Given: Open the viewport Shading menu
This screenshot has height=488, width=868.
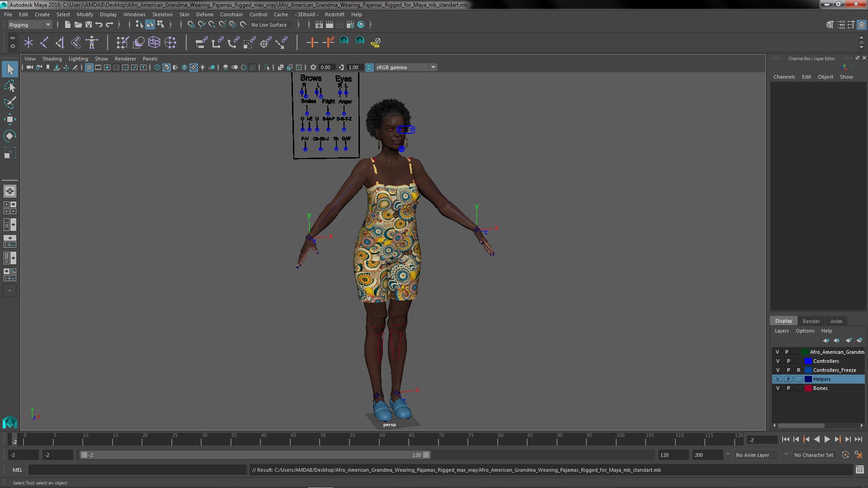Looking at the screenshot, I should (52, 59).
